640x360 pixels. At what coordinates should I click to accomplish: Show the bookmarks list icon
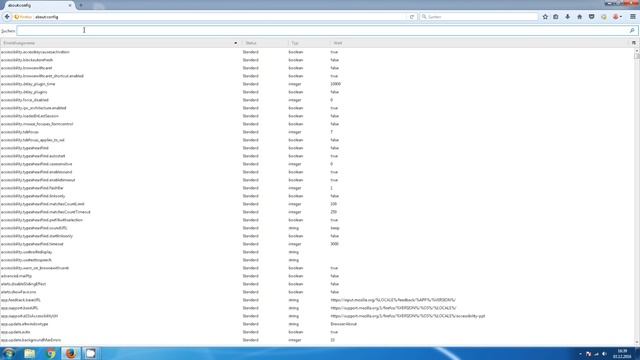pos(556,17)
